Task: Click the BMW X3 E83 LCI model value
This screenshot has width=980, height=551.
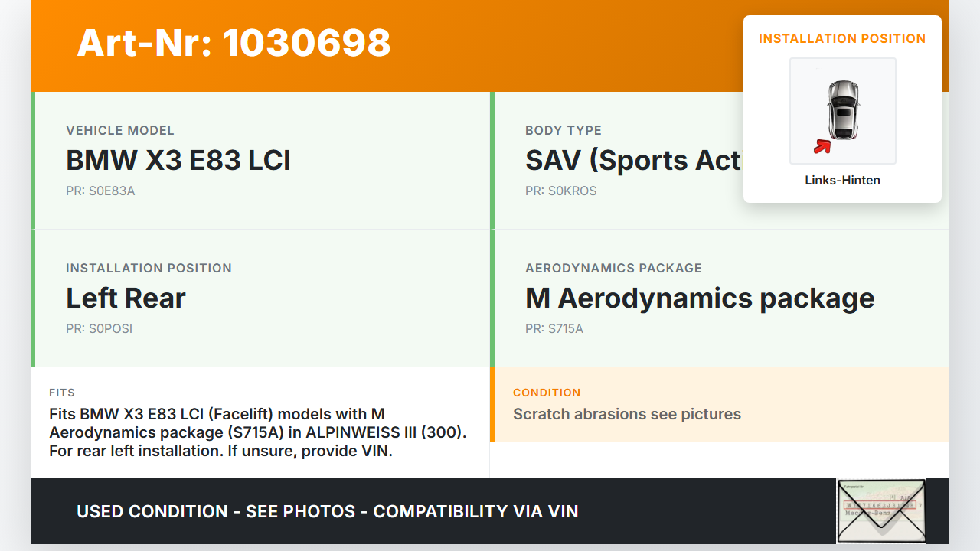Action: [x=178, y=160]
